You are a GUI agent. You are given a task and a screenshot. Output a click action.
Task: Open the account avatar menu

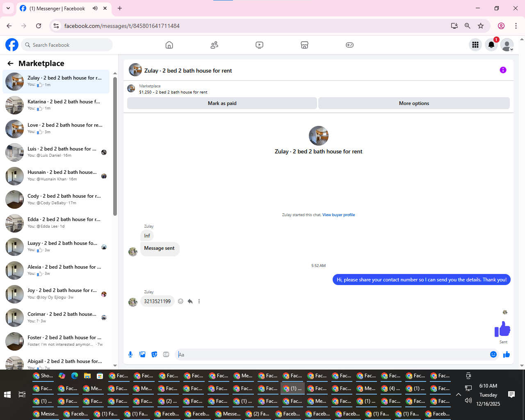pos(507,45)
